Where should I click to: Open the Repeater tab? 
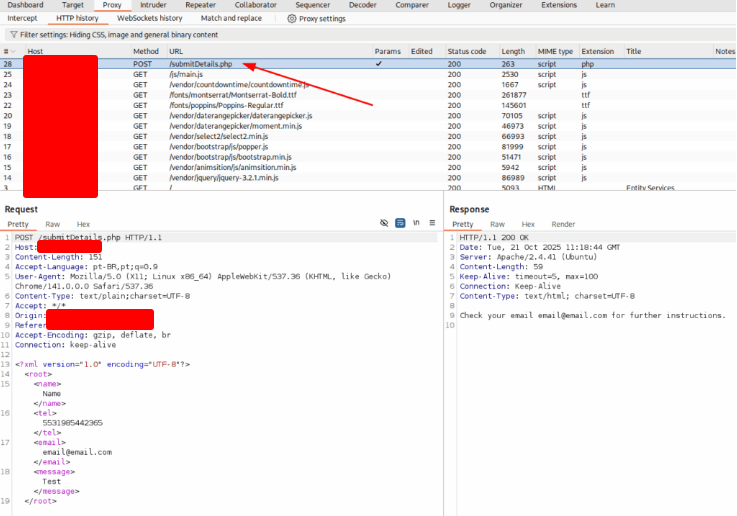[x=200, y=5]
